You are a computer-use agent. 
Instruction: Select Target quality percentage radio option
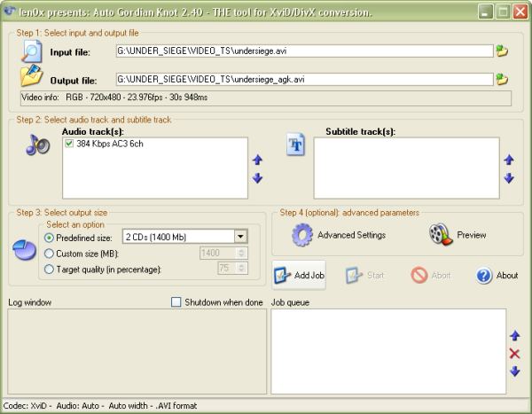(x=49, y=269)
